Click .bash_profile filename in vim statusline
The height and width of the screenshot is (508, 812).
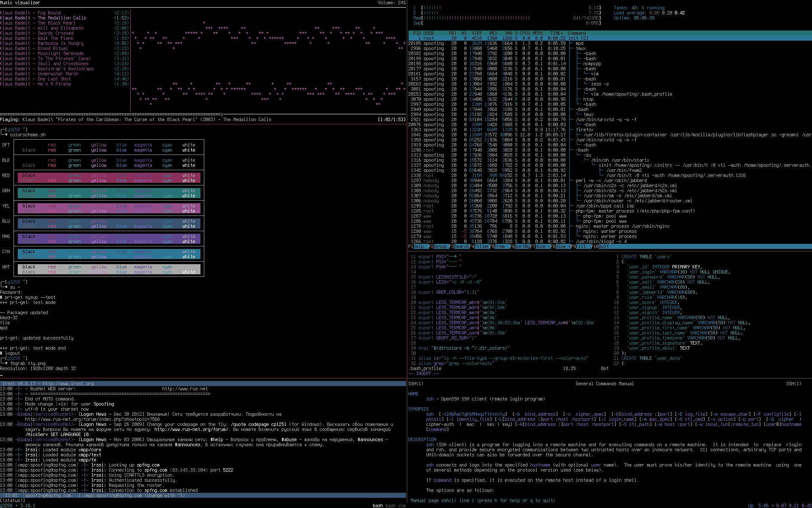[425, 368]
